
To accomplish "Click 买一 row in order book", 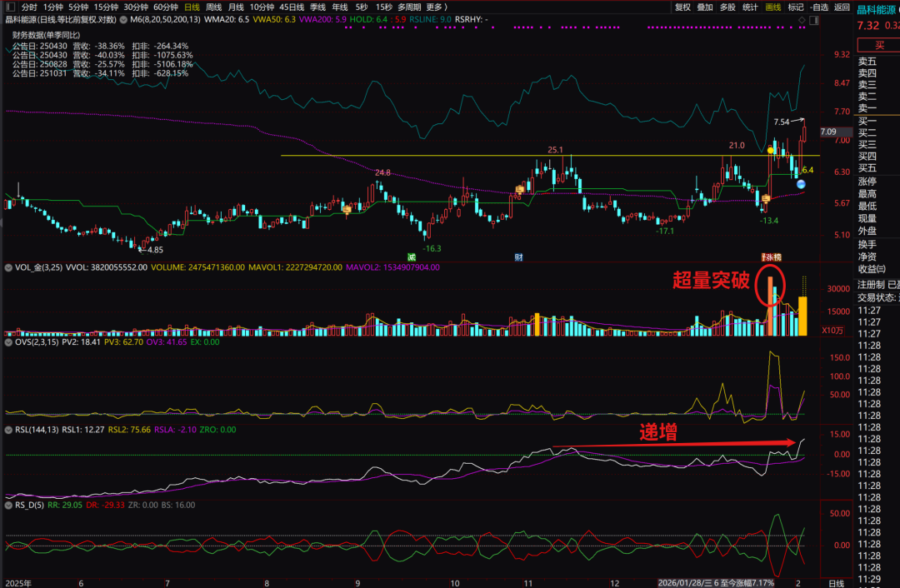I will [867, 121].
